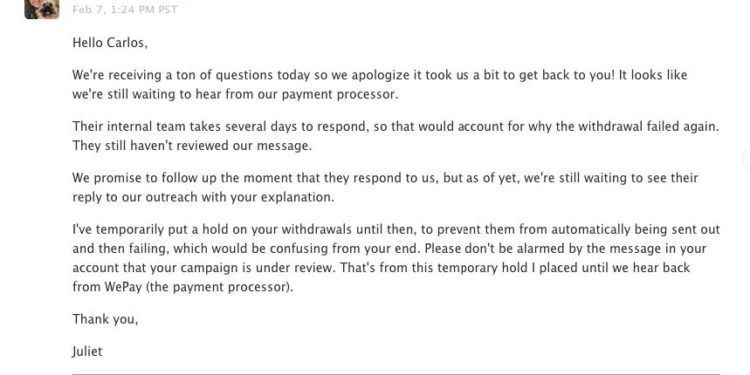Open the sender's avatar picture

pos(42,9)
